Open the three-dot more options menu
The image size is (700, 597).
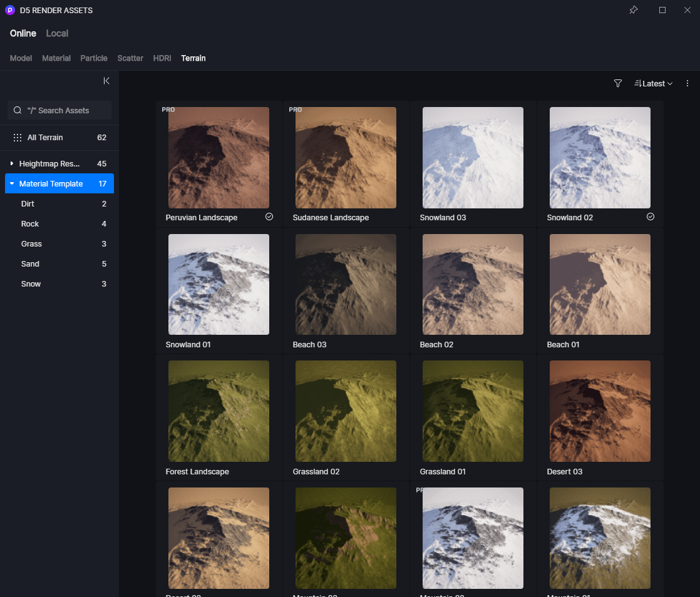[x=687, y=83]
